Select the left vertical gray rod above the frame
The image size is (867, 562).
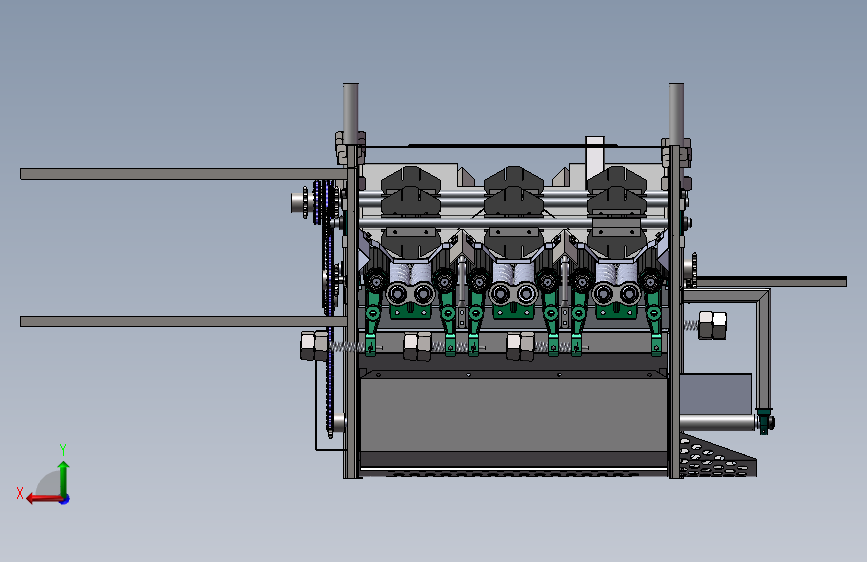[x=351, y=114]
